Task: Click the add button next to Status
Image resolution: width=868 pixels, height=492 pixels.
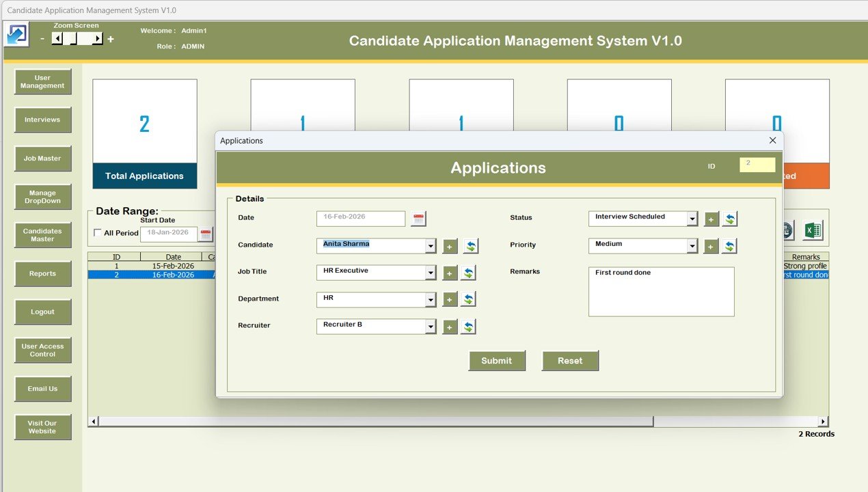Action: point(711,219)
